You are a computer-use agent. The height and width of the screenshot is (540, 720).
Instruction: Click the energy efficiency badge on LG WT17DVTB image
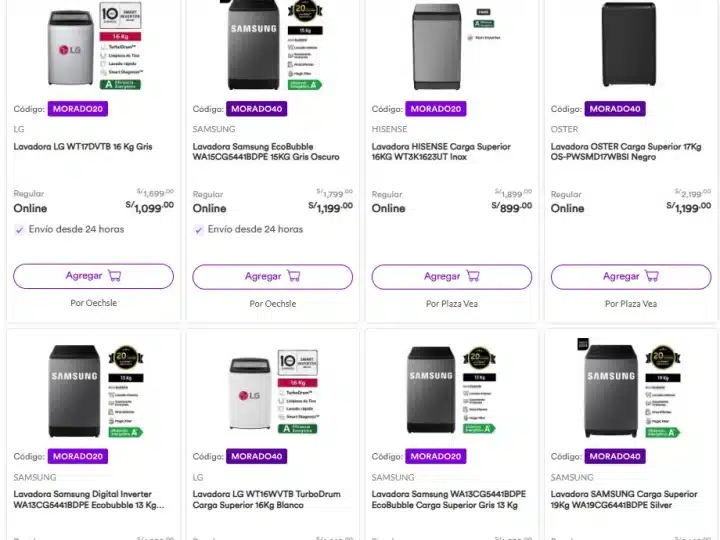[x=125, y=84]
